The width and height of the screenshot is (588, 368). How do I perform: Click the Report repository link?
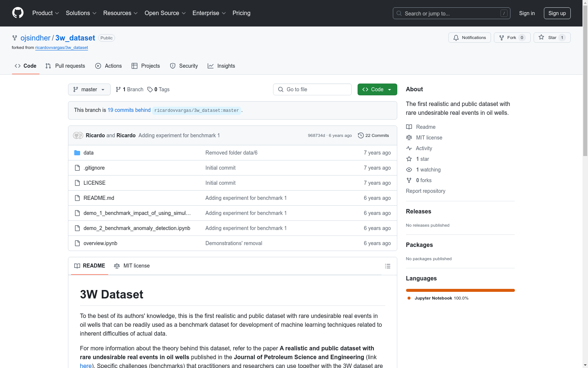click(x=426, y=191)
